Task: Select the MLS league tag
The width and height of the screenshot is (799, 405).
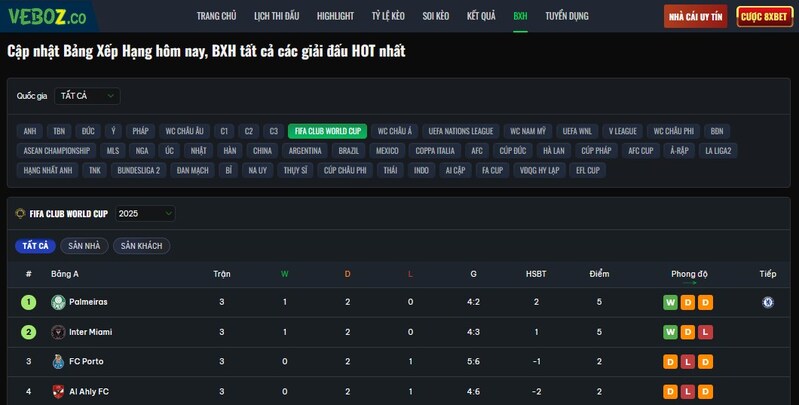Action: click(x=113, y=150)
